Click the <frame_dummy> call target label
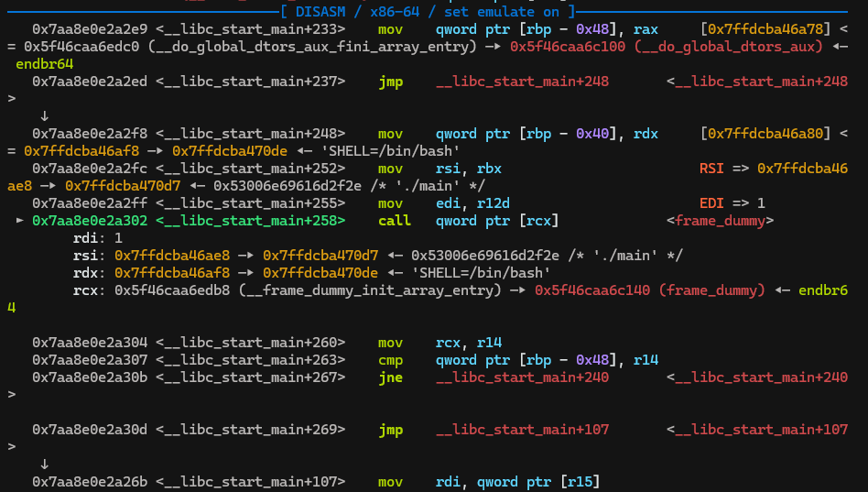 click(x=720, y=221)
